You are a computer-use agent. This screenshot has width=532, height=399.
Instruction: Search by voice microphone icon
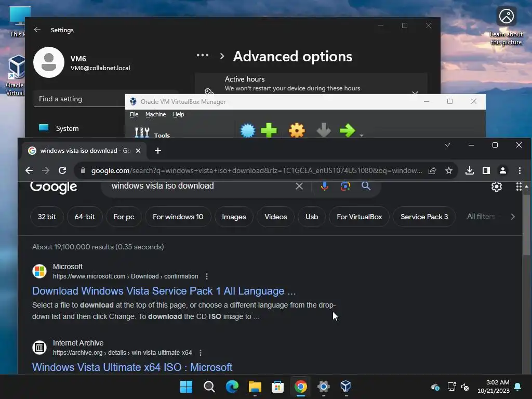pos(324,186)
